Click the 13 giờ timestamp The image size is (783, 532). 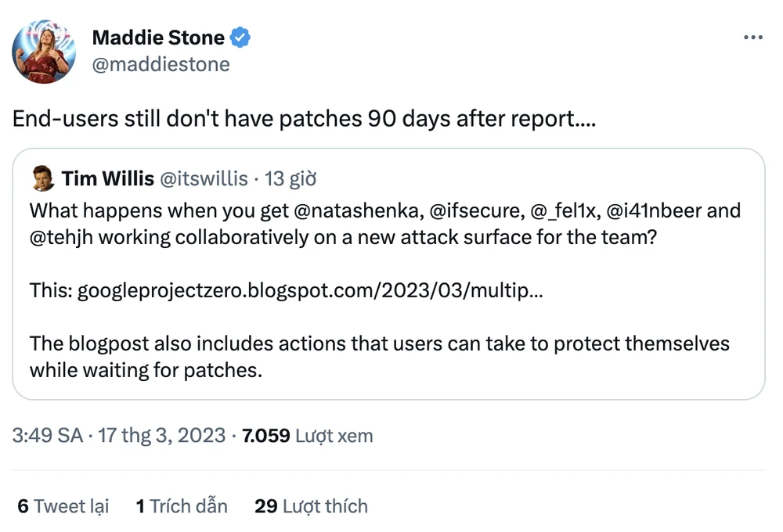point(290,179)
